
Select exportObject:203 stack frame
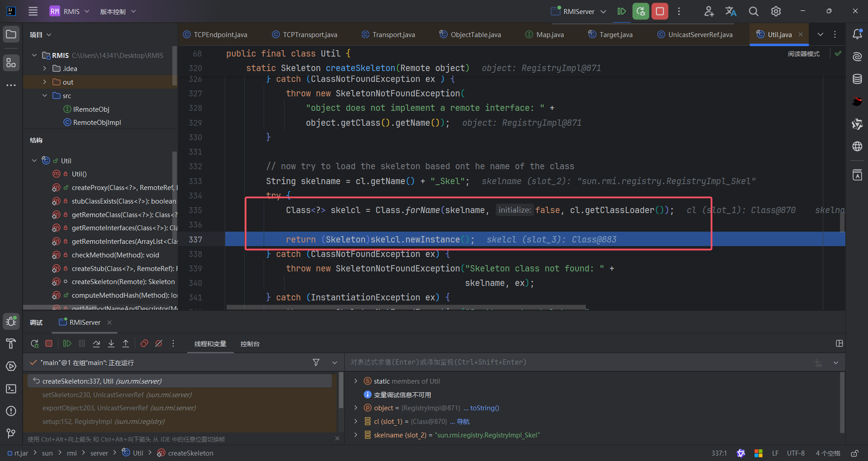[181, 408]
